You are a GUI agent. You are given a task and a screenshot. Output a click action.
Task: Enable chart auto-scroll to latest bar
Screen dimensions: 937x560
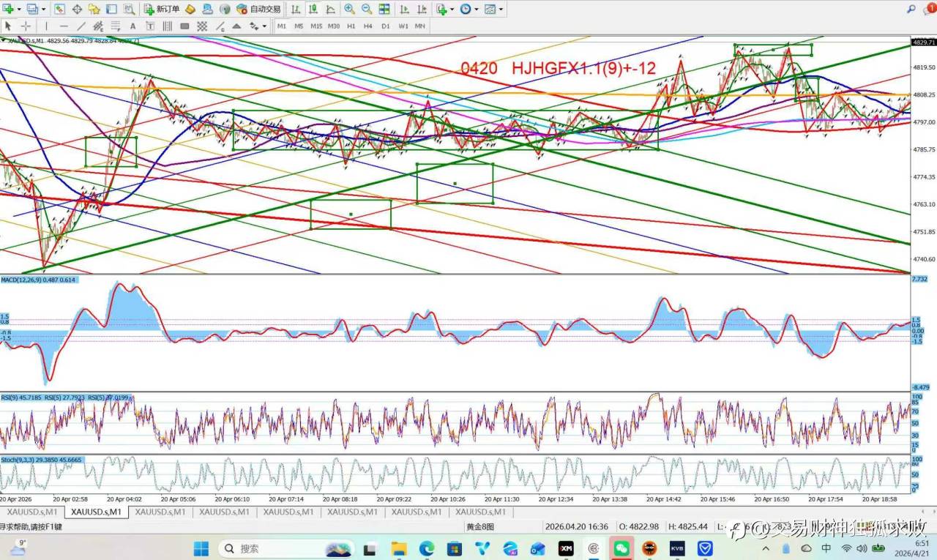click(x=404, y=10)
